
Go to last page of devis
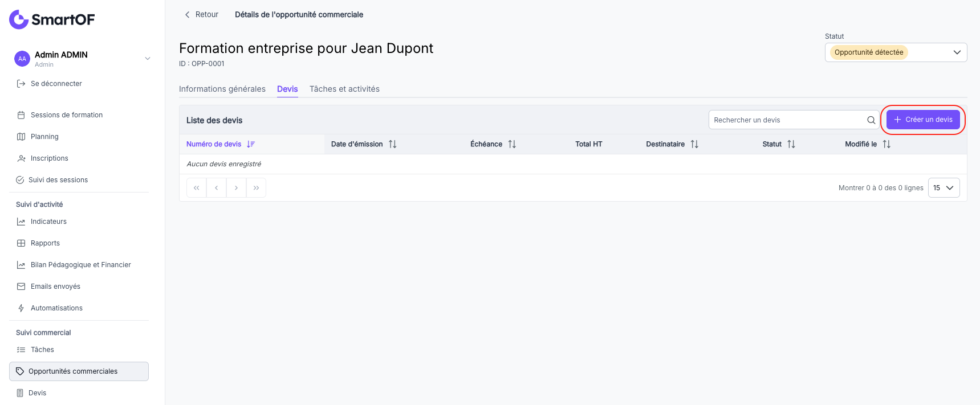(x=256, y=188)
